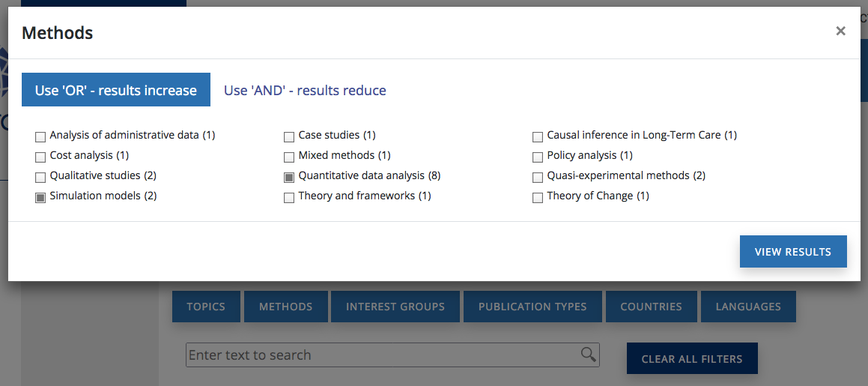Viewport: 868px width, 386px height.
Task: Select the Use 'OR' - results increase tab
Action: tap(116, 90)
